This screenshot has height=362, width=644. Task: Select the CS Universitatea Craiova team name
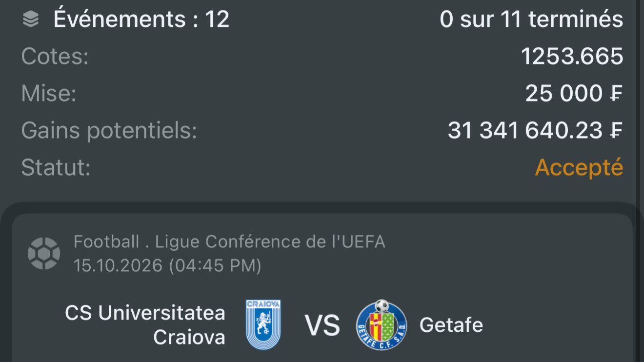click(145, 324)
